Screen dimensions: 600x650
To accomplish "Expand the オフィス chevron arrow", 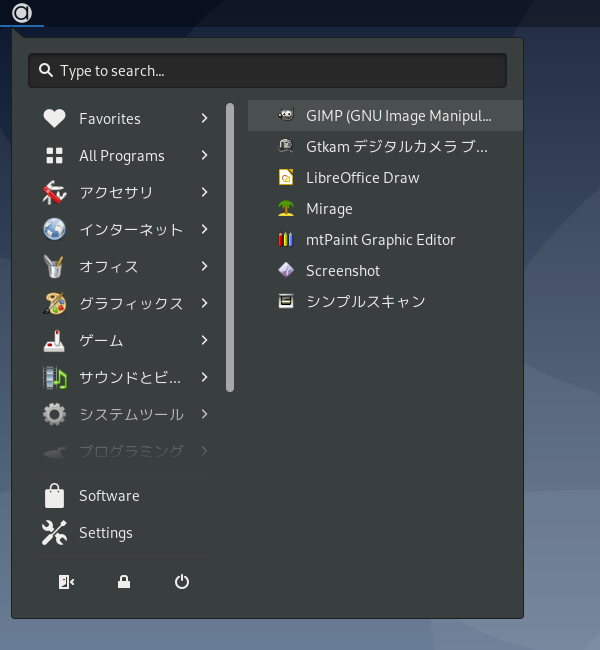I will 204,266.
